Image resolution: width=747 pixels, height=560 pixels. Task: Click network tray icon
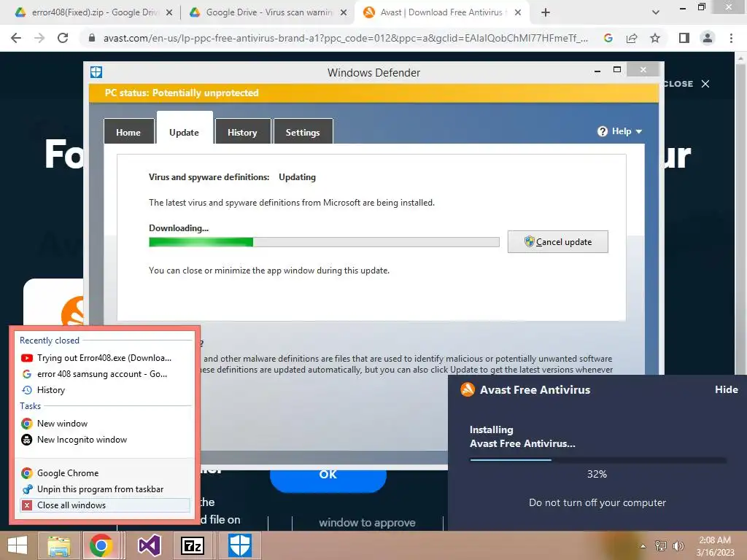[661, 546]
